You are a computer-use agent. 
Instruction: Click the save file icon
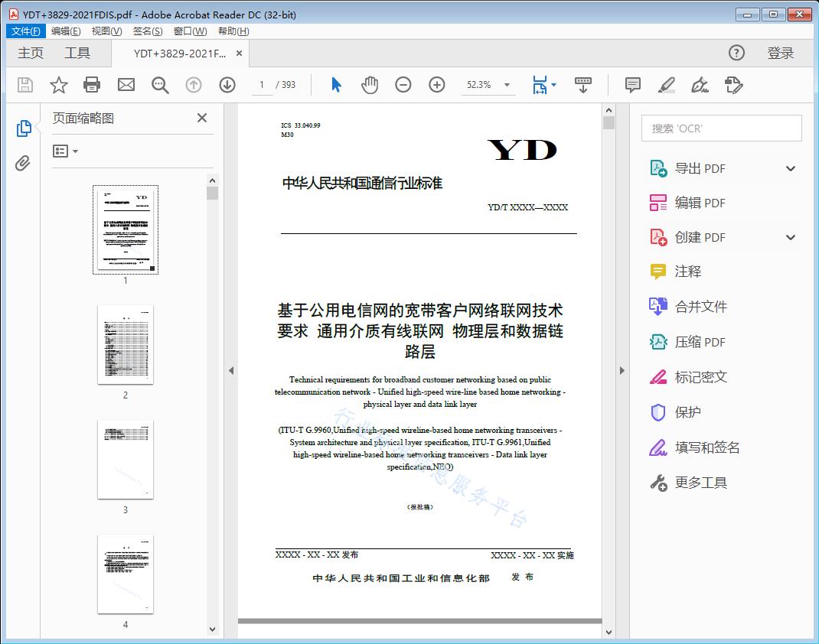pos(24,85)
